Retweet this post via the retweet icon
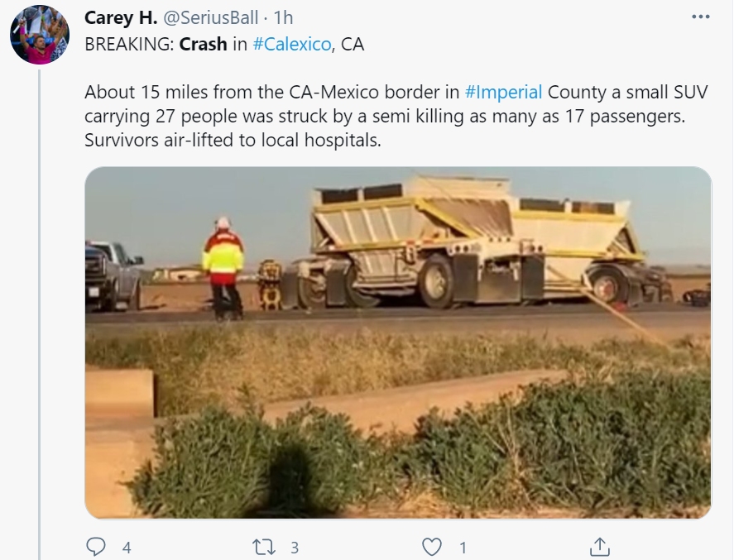The width and height of the screenshot is (734, 560). 263,547
